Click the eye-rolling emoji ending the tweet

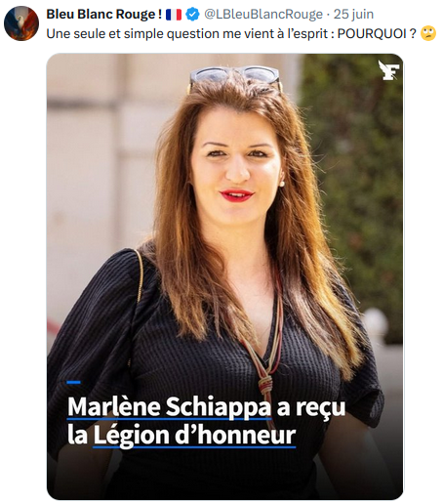428,34
